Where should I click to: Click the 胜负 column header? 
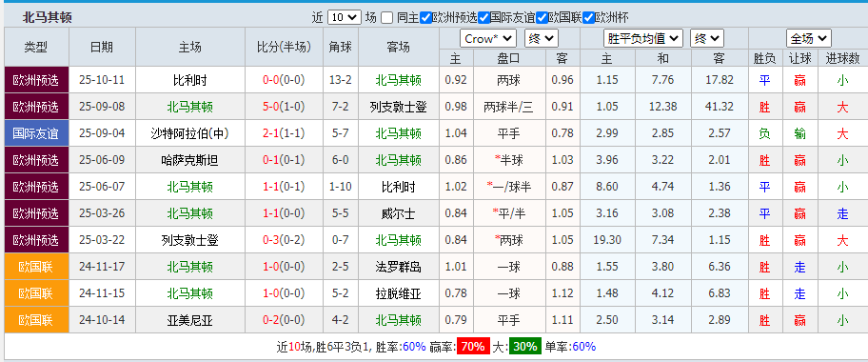pyautogui.click(x=764, y=58)
